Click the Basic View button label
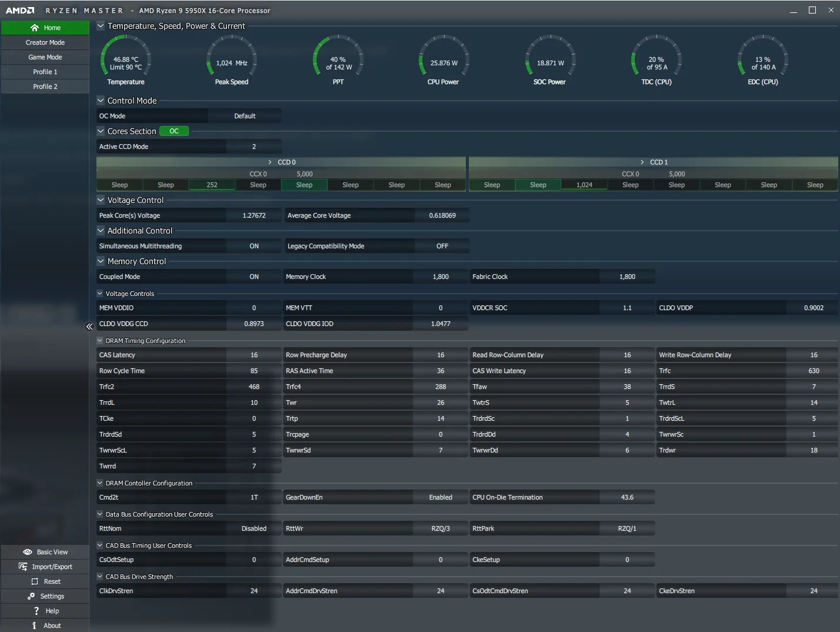The image size is (840, 632). tap(52, 552)
